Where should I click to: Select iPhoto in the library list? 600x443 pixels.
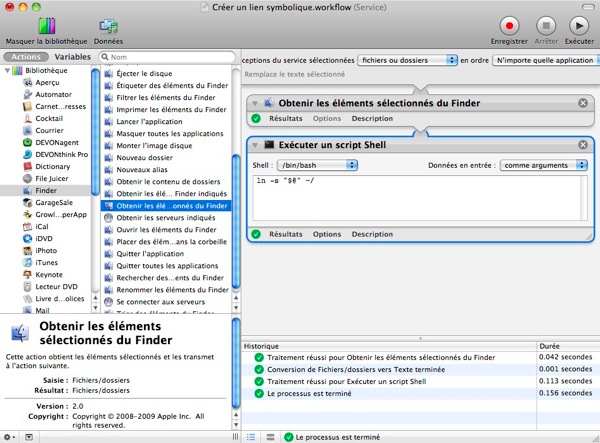(x=46, y=251)
